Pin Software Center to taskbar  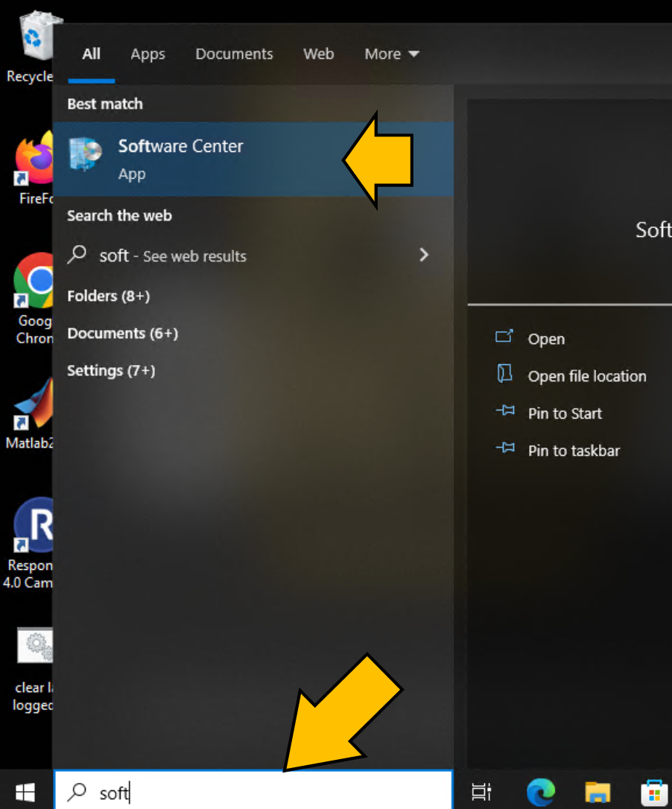point(574,450)
